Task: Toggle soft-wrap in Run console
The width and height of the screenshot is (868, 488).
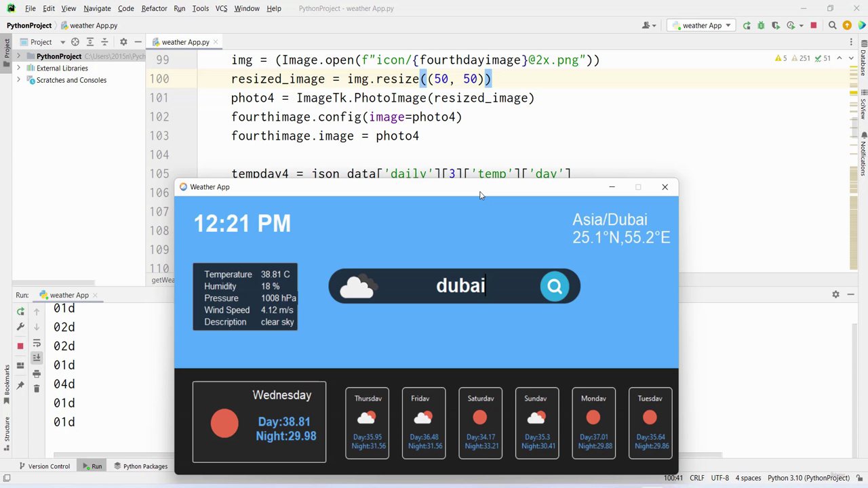Action: (37, 343)
